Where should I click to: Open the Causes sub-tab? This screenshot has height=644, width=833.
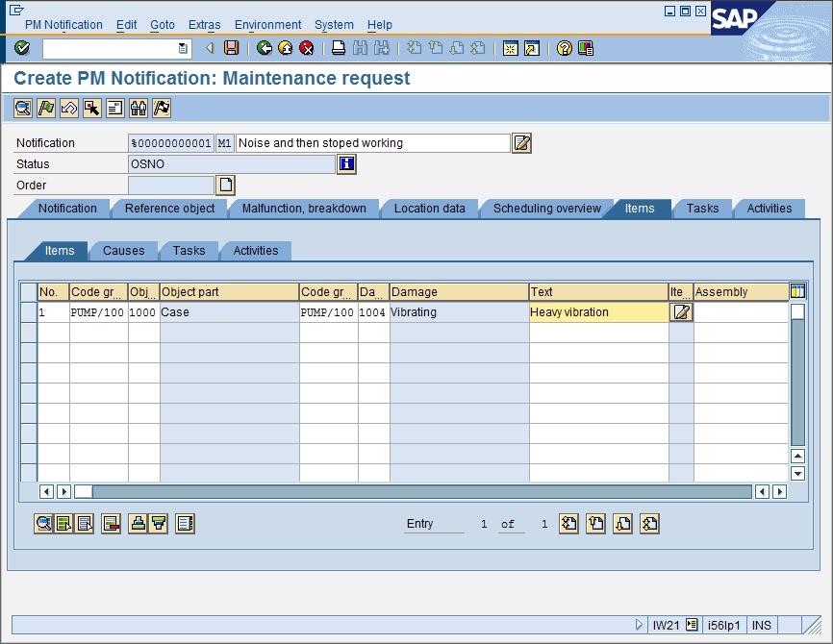coord(124,251)
